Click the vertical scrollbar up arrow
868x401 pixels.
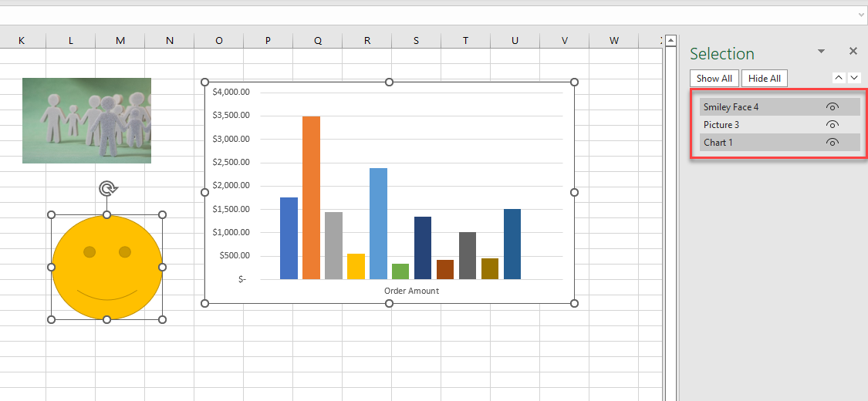(x=670, y=40)
